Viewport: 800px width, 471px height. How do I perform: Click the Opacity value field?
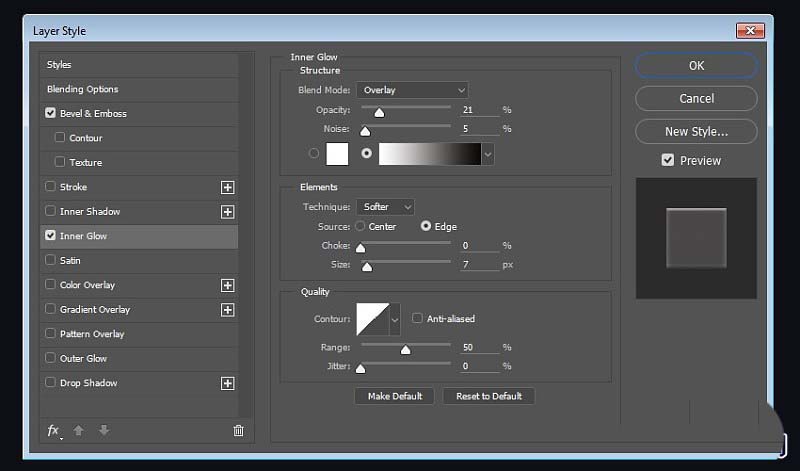(x=480, y=110)
